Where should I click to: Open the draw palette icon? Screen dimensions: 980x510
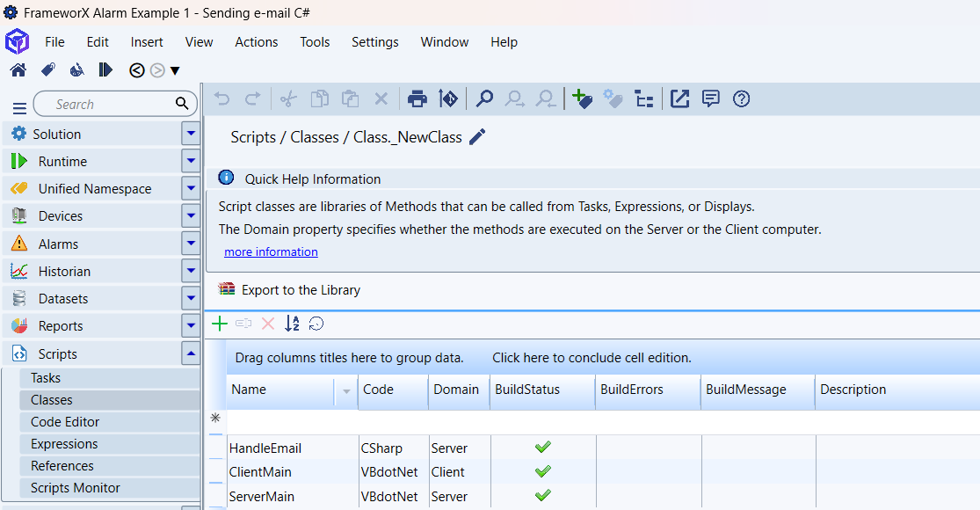click(76, 70)
